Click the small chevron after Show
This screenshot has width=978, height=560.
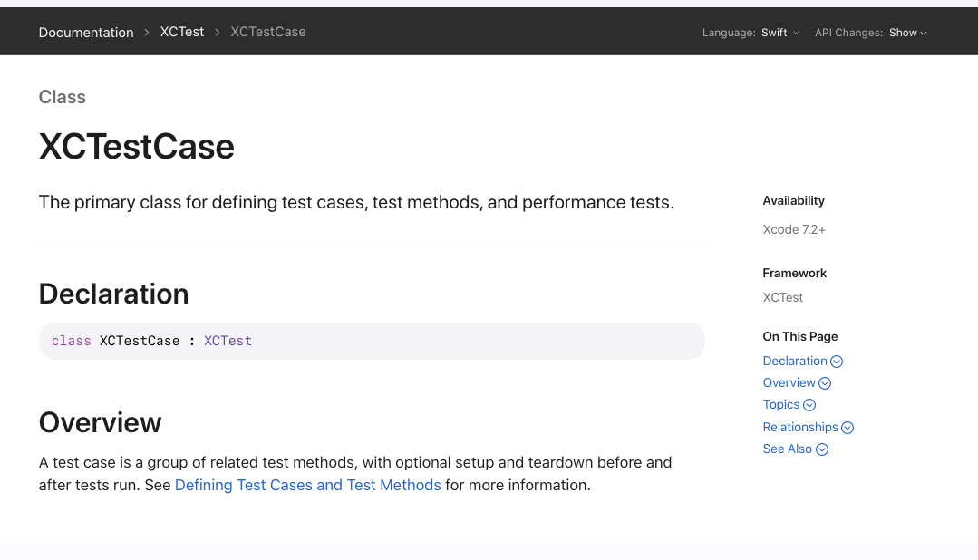(924, 33)
